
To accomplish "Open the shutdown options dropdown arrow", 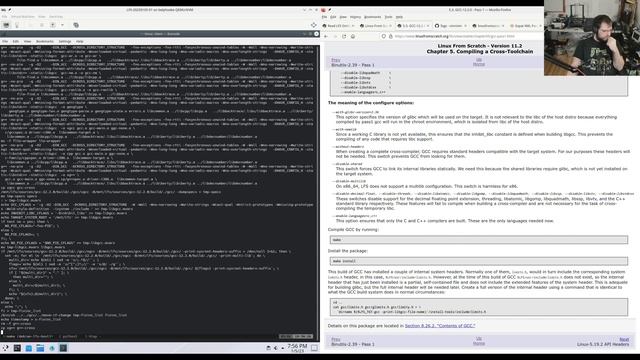I will 62,25.
